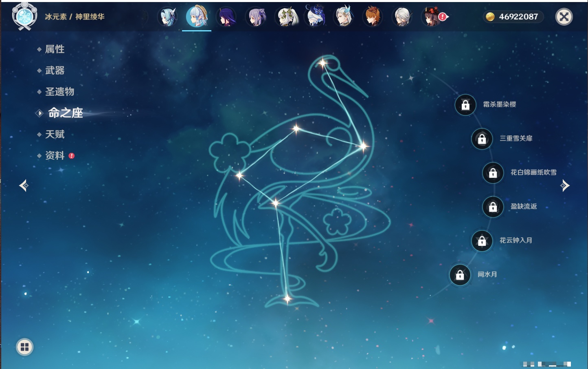Click the lock icon for 三重雪关扉
Image resolution: width=588 pixels, height=369 pixels.
(482, 139)
